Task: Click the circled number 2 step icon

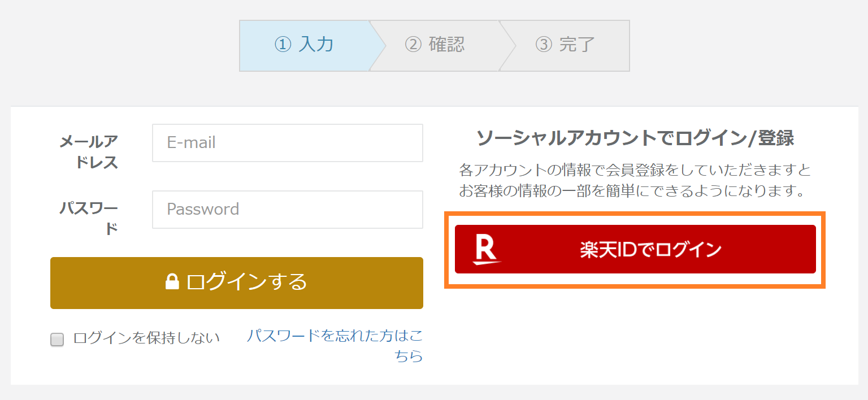Action: tap(413, 45)
